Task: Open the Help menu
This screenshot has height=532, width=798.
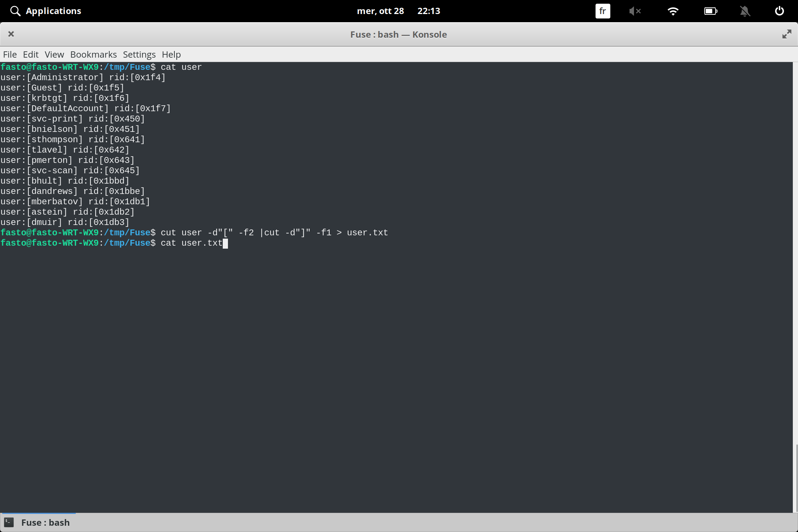Action: (x=171, y=54)
